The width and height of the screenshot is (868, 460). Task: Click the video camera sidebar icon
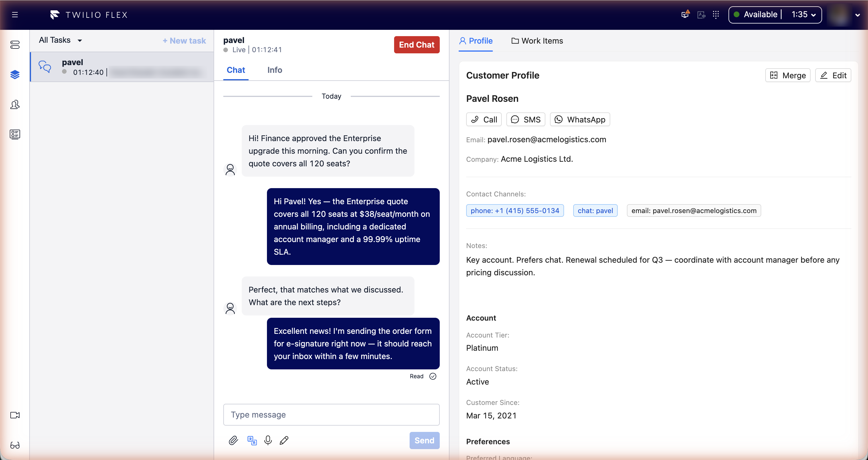tap(15, 415)
